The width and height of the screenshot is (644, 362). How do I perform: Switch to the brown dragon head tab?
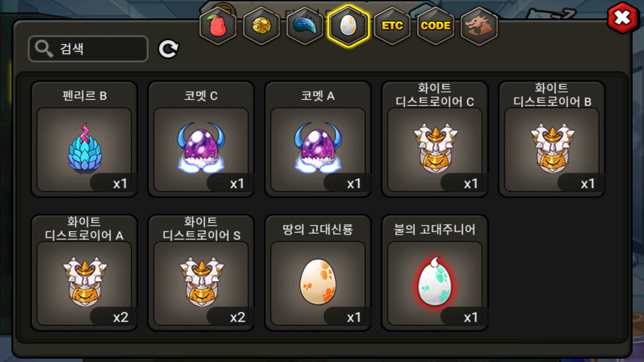(x=479, y=26)
